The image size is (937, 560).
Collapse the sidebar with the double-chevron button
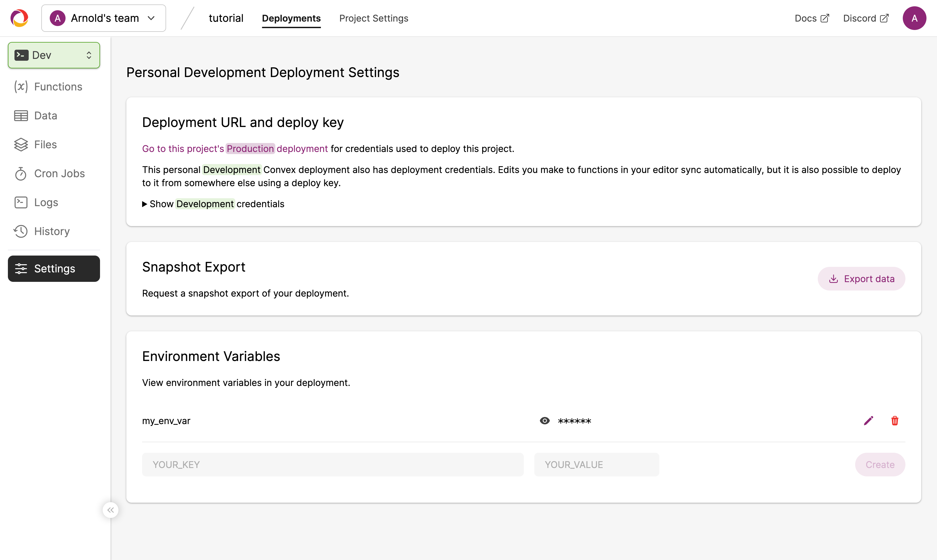coord(110,510)
